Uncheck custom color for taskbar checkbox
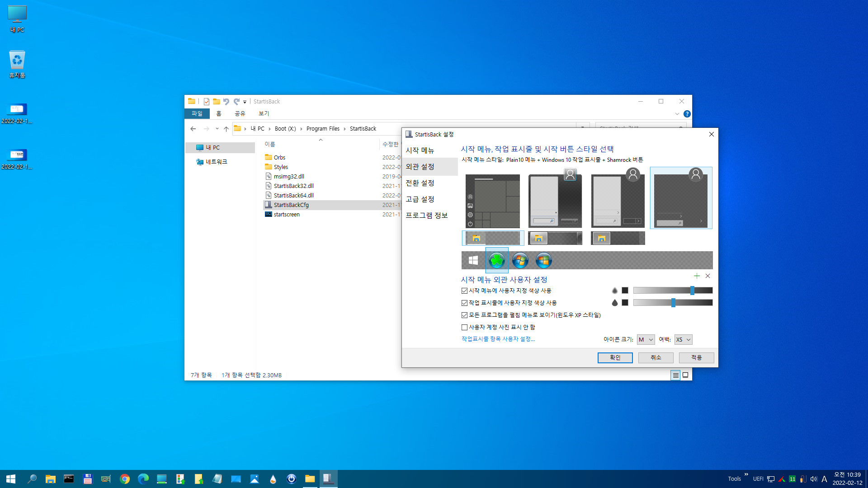The width and height of the screenshot is (868, 488). click(464, 303)
